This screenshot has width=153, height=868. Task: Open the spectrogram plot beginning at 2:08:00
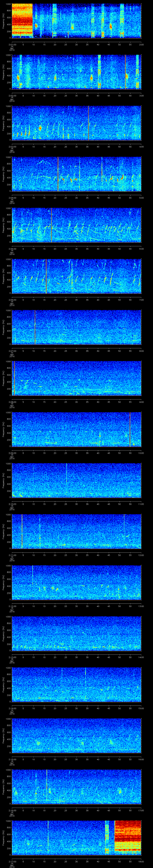click(76, 378)
